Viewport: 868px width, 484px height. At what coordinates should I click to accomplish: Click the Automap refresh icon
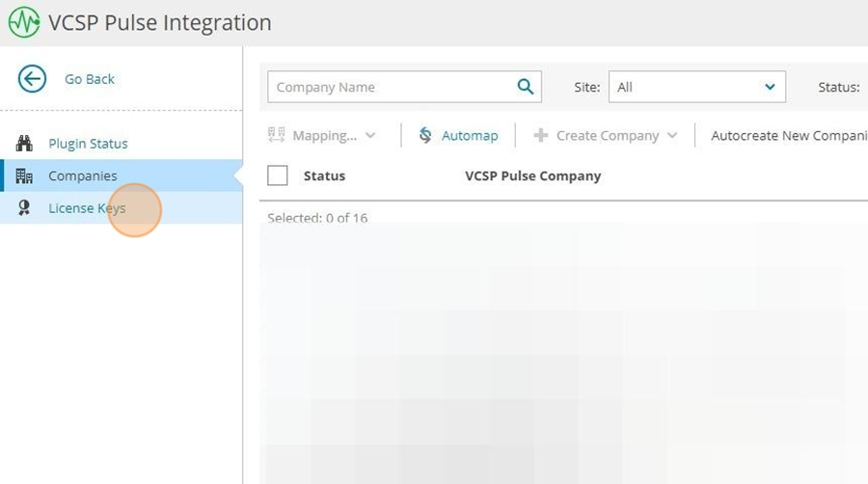[425, 135]
